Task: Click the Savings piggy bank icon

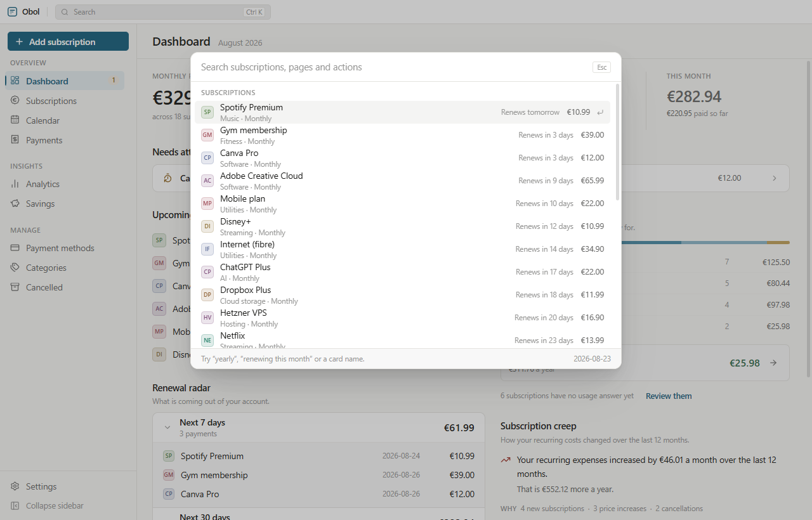Action: 15,203
